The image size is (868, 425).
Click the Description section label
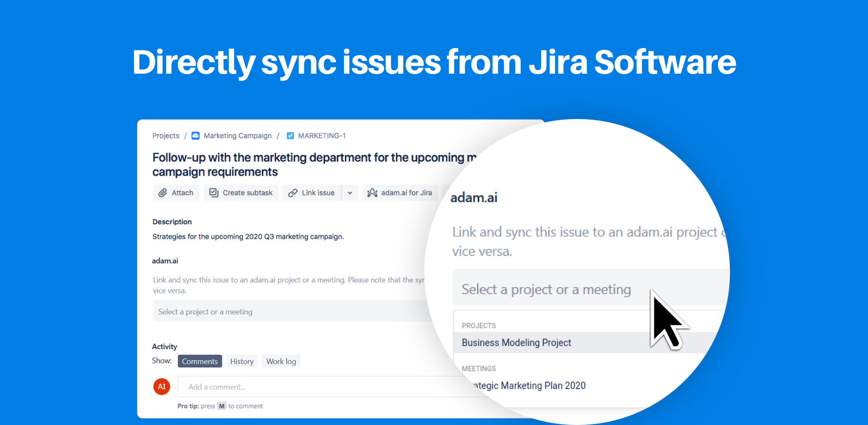172,221
